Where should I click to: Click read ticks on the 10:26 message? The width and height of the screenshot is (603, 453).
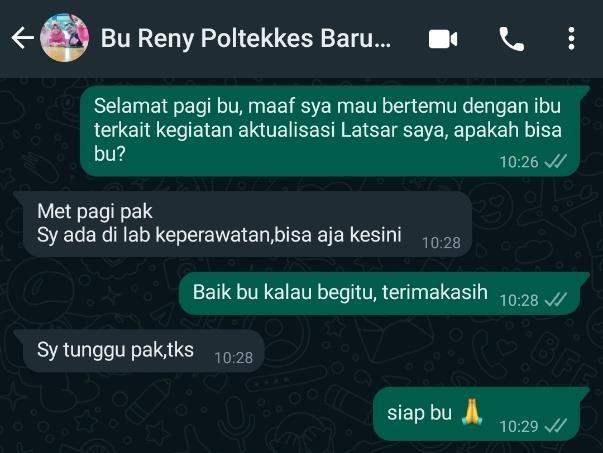pos(556,162)
